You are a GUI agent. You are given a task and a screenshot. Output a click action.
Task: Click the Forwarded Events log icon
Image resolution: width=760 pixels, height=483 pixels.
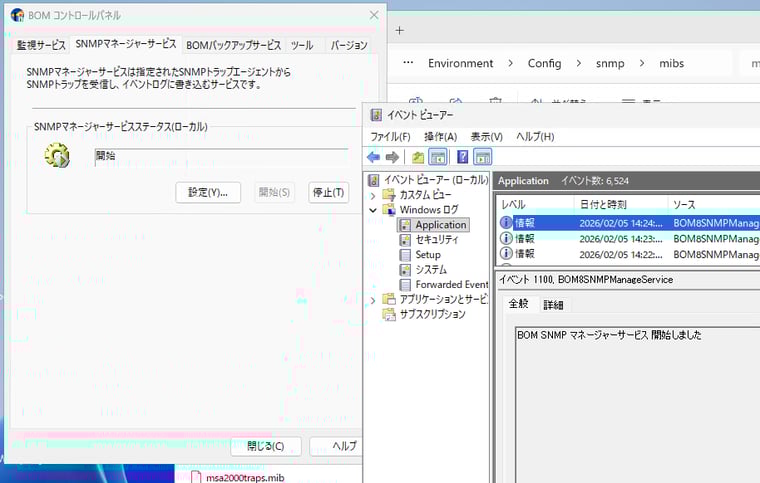pos(405,284)
